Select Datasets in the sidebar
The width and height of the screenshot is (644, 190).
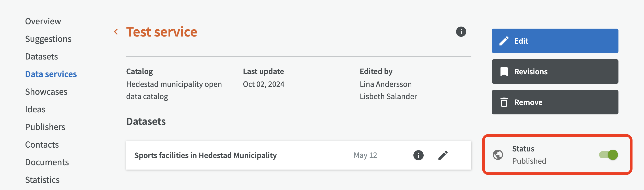tap(41, 56)
